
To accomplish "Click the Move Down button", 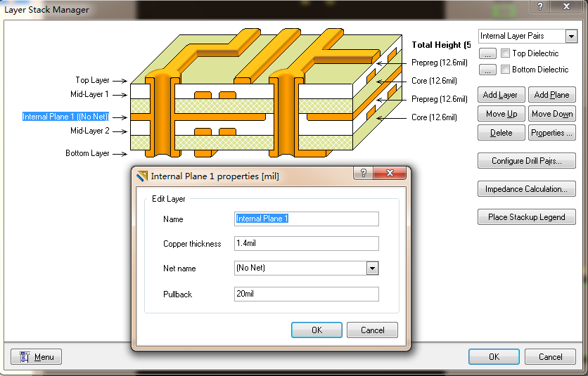I will point(551,114).
